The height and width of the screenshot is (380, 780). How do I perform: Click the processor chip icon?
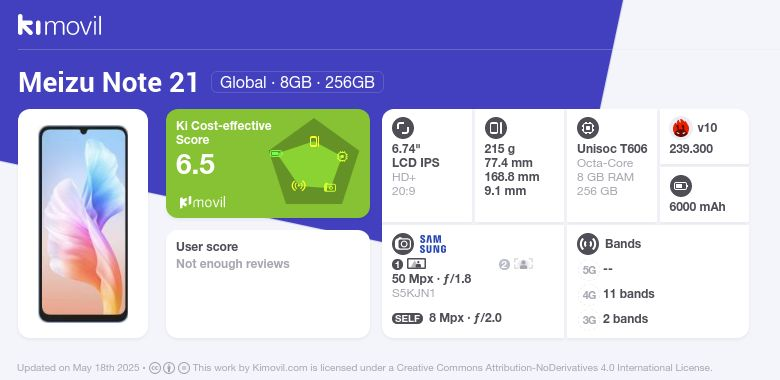pyautogui.click(x=588, y=128)
